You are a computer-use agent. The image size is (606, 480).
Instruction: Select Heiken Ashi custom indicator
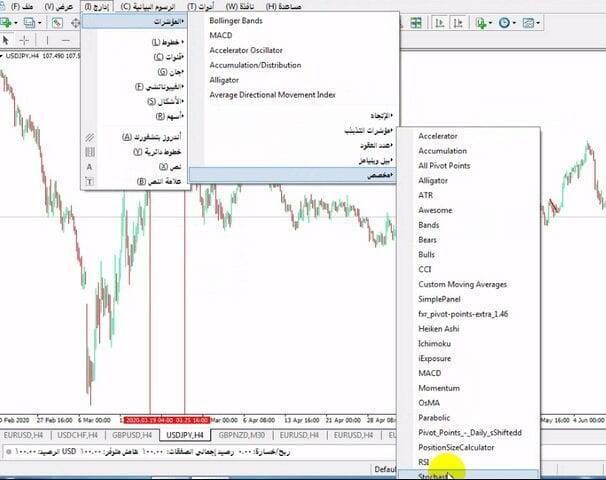coord(439,329)
